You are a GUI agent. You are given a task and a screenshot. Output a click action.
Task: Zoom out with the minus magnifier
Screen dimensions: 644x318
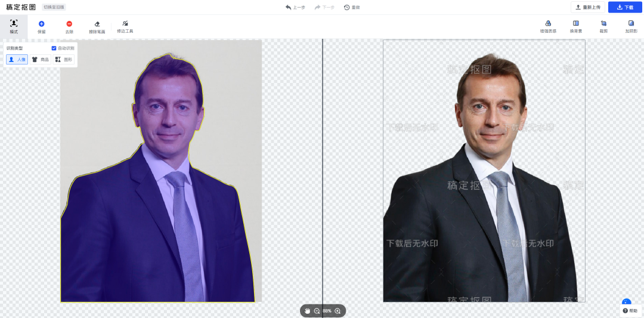(x=317, y=311)
